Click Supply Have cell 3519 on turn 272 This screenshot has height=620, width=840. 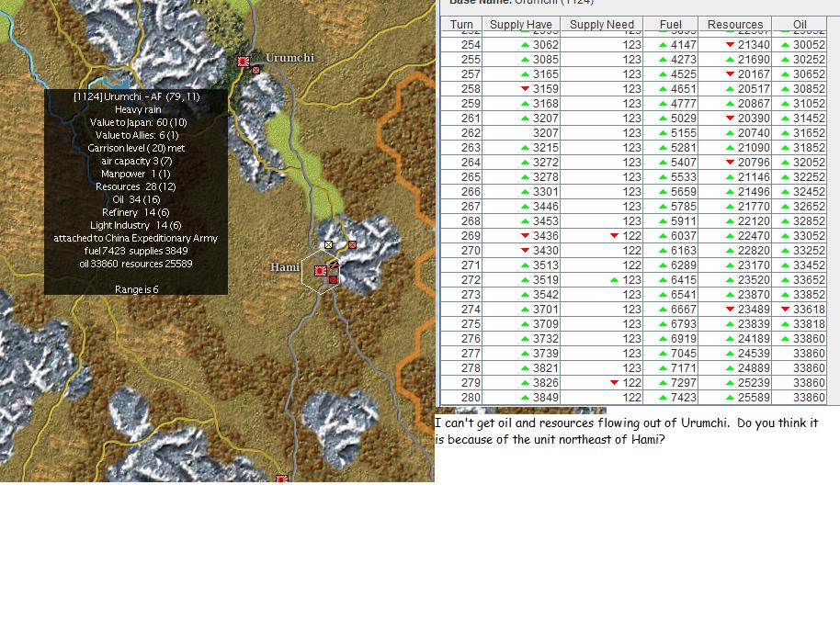point(521,280)
